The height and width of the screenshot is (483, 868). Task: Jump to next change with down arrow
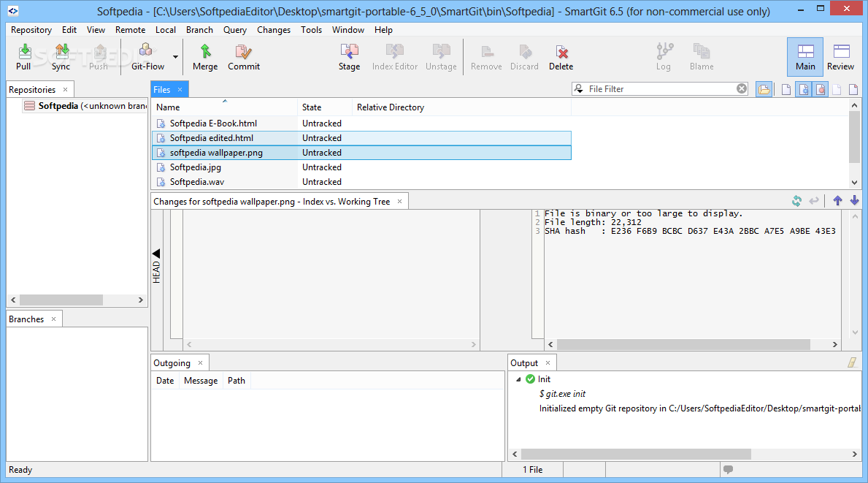click(854, 200)
